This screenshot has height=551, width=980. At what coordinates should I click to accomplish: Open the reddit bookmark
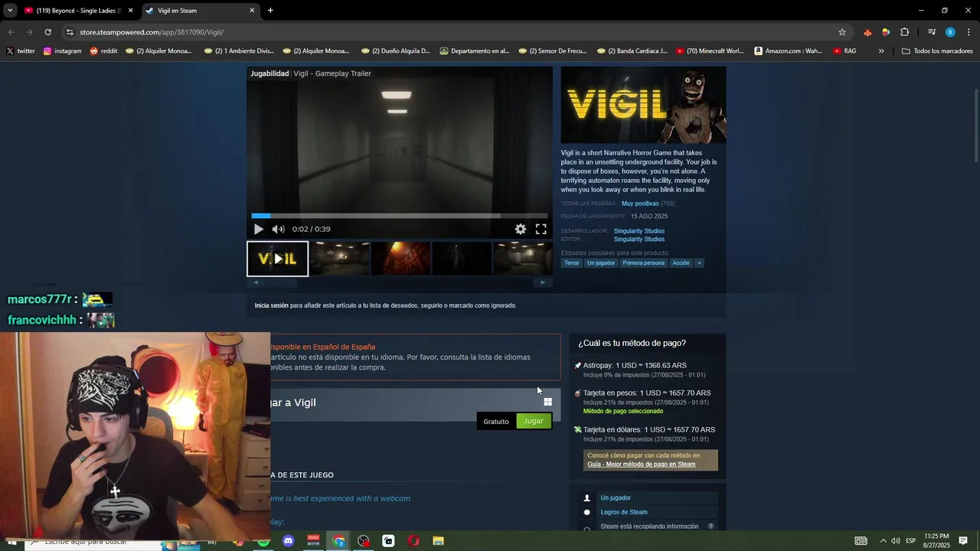coord(103,51)
